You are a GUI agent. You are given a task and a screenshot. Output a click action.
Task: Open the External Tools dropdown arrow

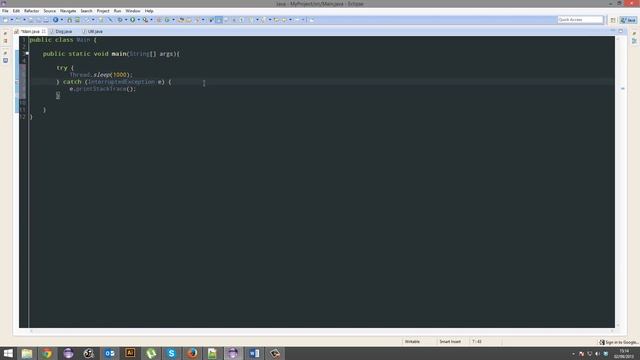151,20
